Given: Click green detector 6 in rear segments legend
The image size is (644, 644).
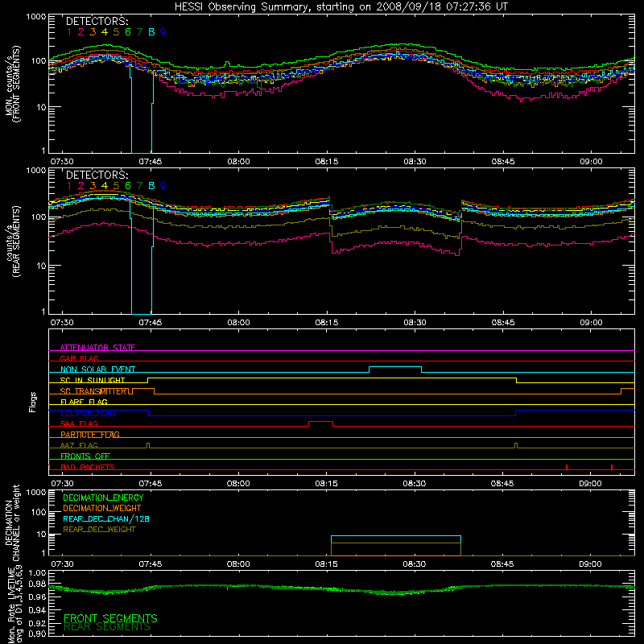Looking at the screenshot, I should click(x=128, y=186).
